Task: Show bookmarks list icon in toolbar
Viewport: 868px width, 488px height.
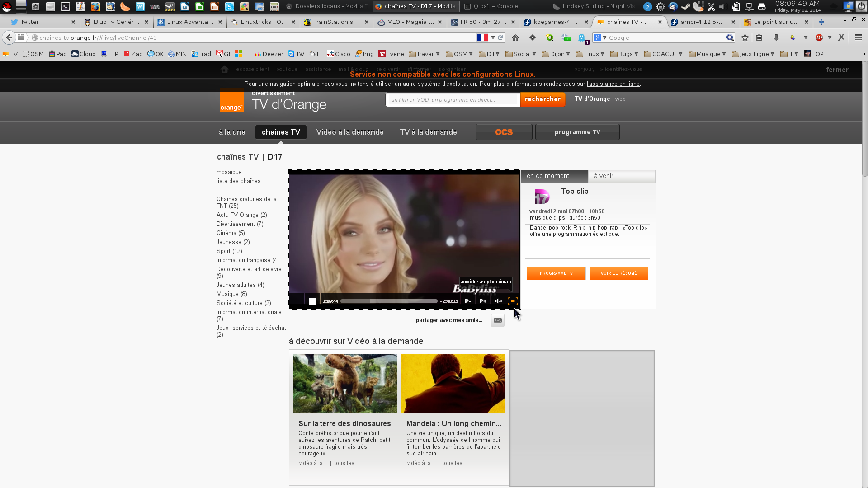Action: (x=759, y=38)
